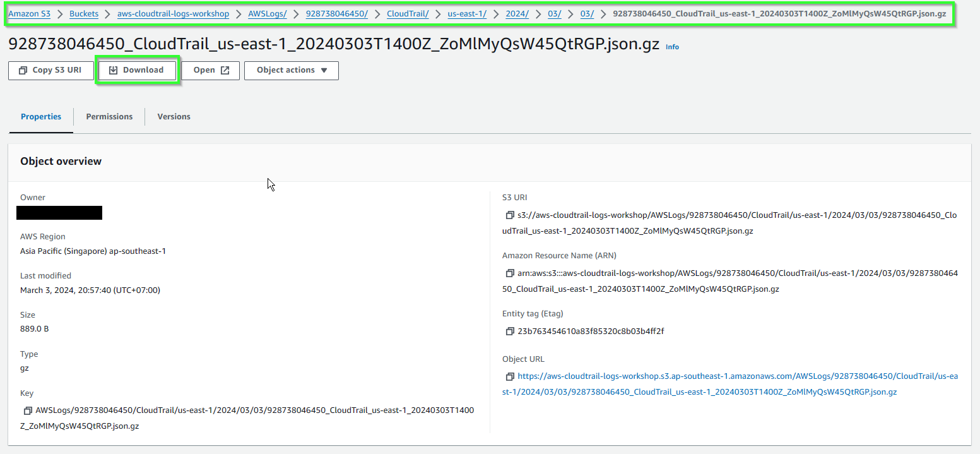This screenshot has height=454, width=980.
Task: Open the Info link beside object title
Action: [672, 47]
